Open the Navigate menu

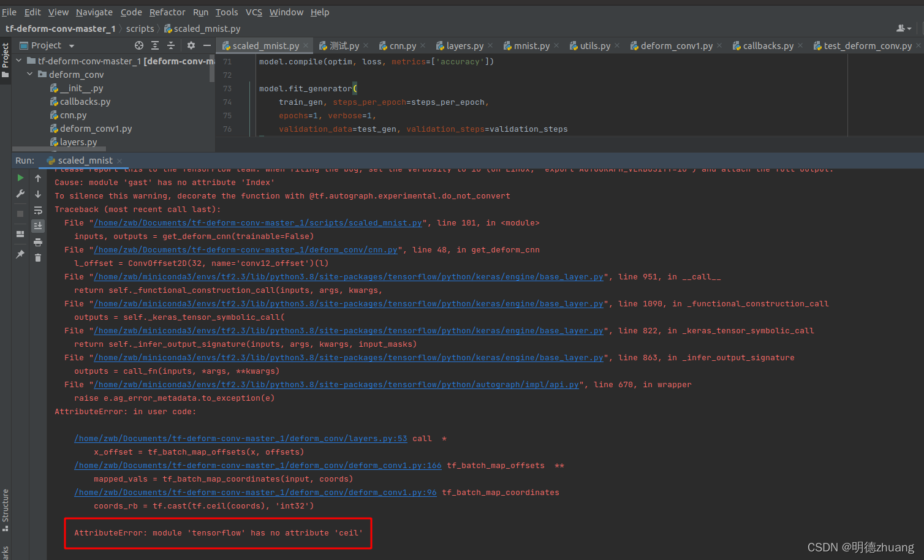pyautogui.click(x=94, y=12)
